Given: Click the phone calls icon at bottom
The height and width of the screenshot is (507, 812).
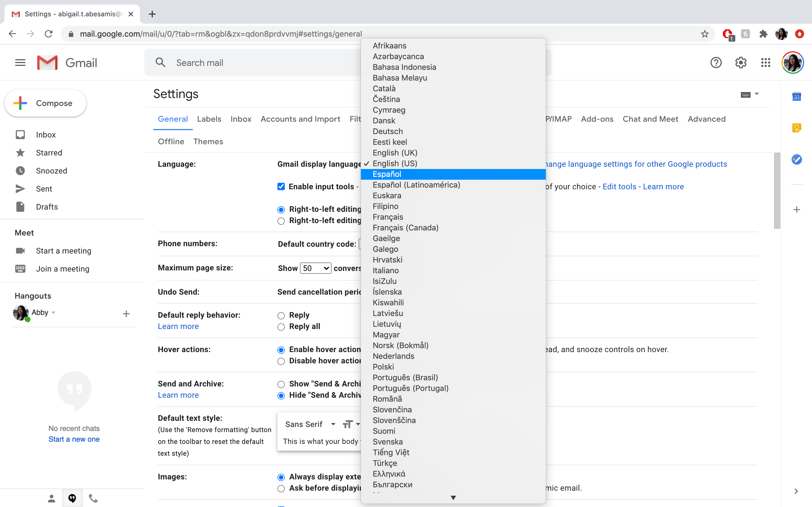Looking at the screenshot, I should click(x=93, y=498).
